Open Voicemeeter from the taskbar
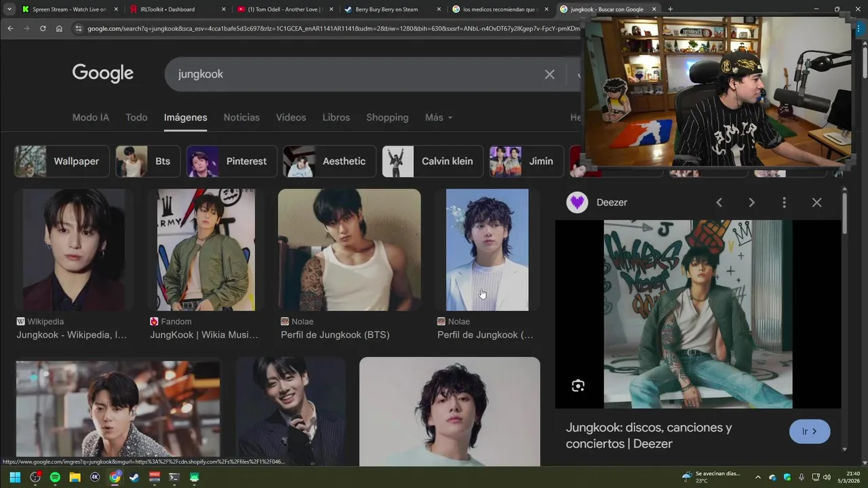Viewport: 868px width, 488px height. [155, 477]
